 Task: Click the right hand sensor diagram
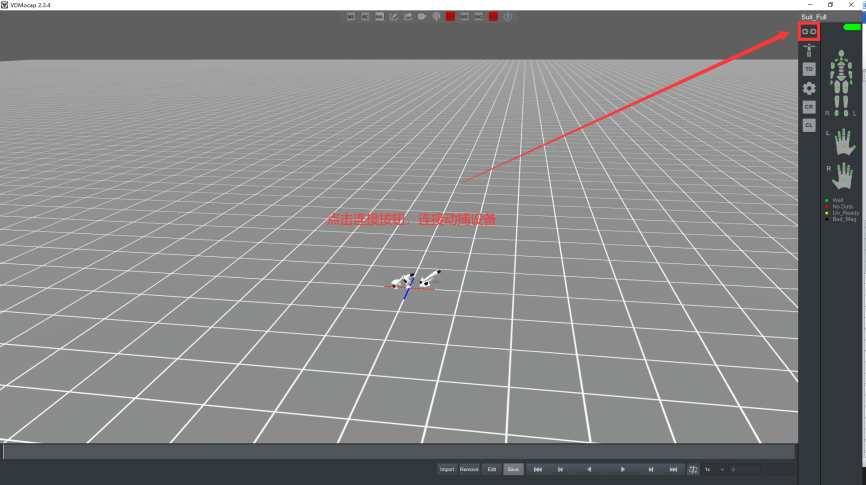point(843,177)
